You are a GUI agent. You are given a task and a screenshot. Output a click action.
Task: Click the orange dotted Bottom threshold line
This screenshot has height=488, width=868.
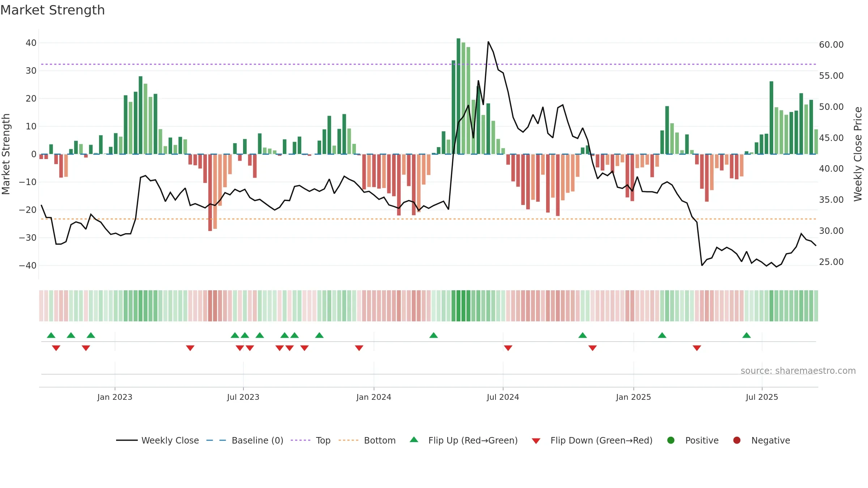click(429, 219)
